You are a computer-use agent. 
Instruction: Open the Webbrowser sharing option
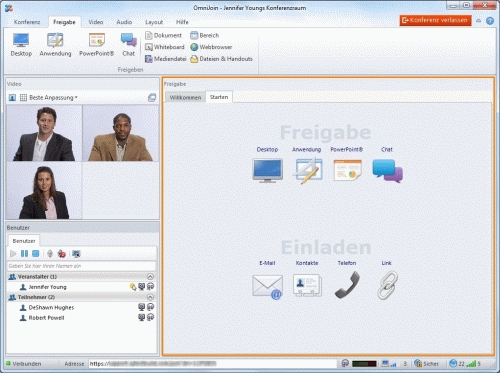coord(211,47)
